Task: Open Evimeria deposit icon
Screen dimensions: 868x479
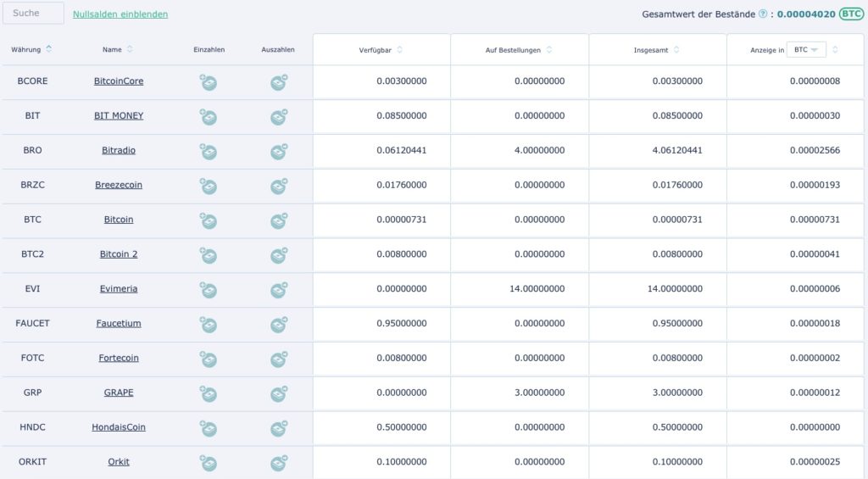Action: tap(209, 290)
